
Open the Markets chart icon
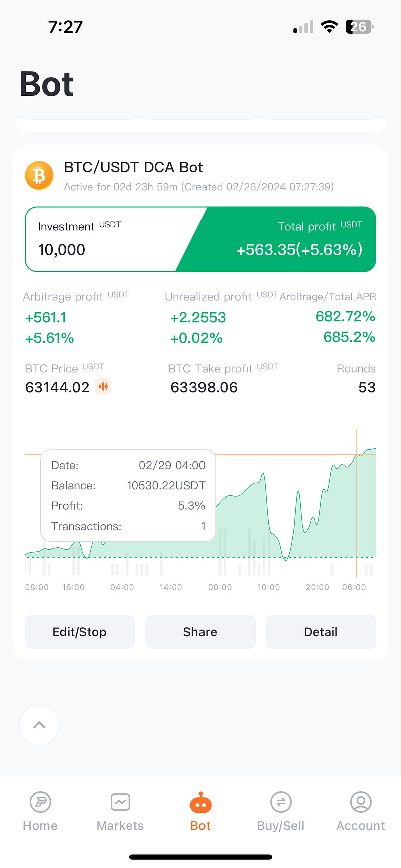click(120, 802)
